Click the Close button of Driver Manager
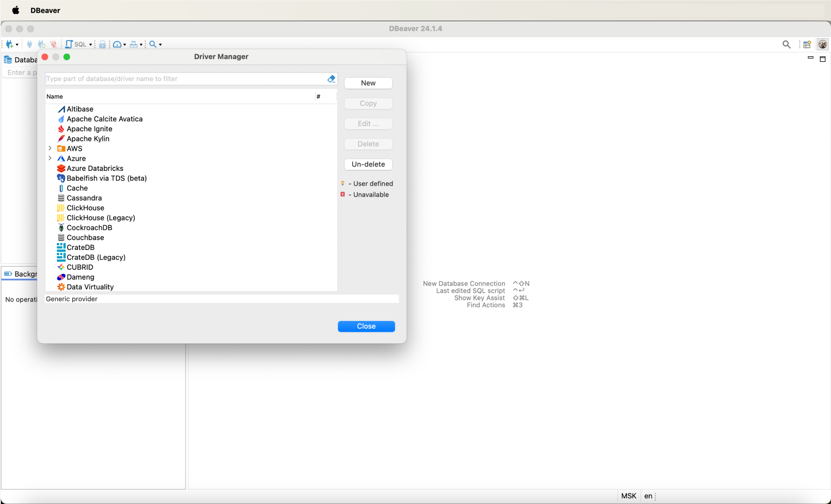The height and width of the screenshot is (504, 831). point(366,326)
